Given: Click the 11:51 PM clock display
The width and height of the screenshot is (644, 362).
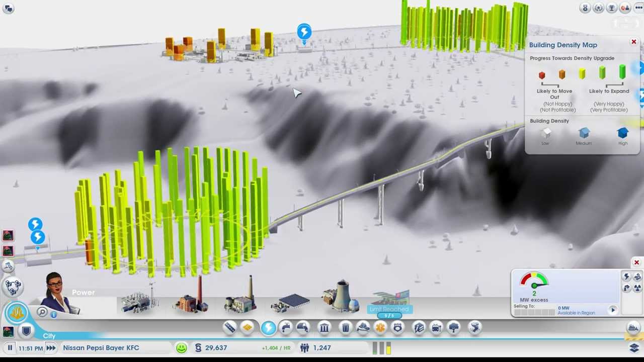Looking at the screenshot, I should [30, 348].
